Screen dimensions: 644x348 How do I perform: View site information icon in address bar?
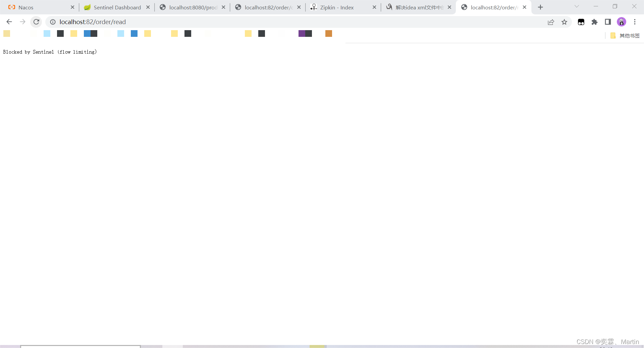(53, 22)
